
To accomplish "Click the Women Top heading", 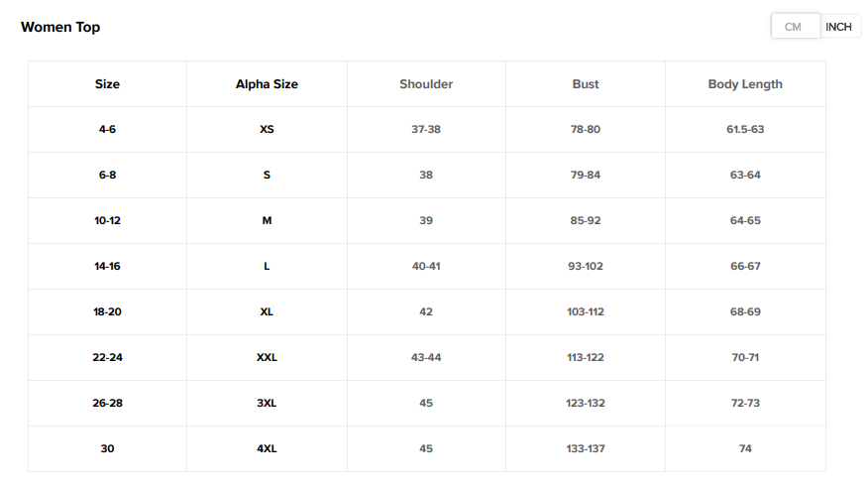I will pyautogui.click(x=60, y=27).
